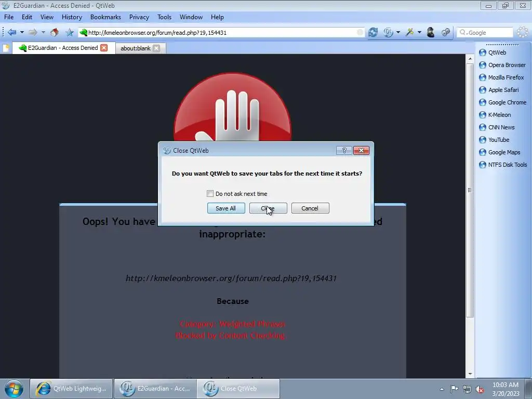Toggle private browsing spy icon

pyautogui.click(x=431, y=32)
